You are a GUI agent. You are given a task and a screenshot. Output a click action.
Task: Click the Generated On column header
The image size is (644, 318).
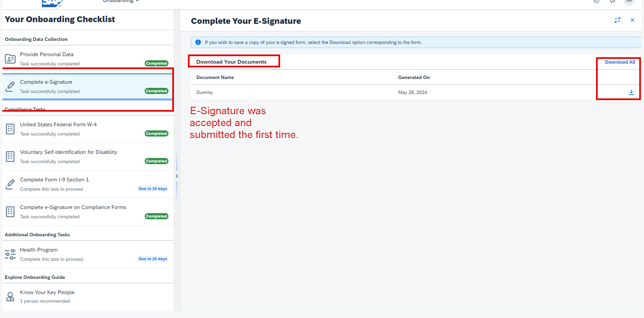pos(414,77)
